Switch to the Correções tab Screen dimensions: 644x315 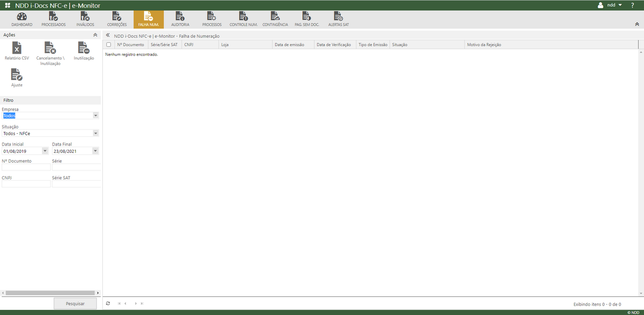tap(116, 19)
